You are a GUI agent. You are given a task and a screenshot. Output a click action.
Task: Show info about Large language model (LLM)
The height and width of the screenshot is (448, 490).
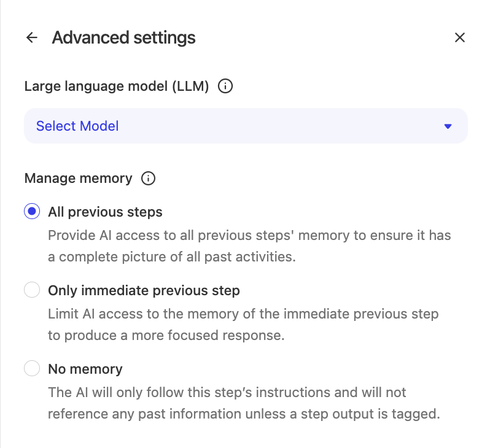coord(225,87)
